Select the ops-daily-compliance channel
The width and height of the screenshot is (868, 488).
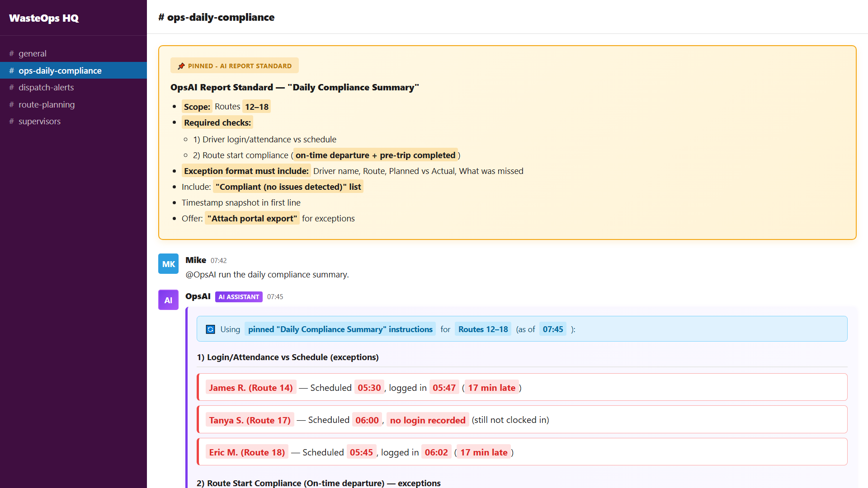pos(60,70)
